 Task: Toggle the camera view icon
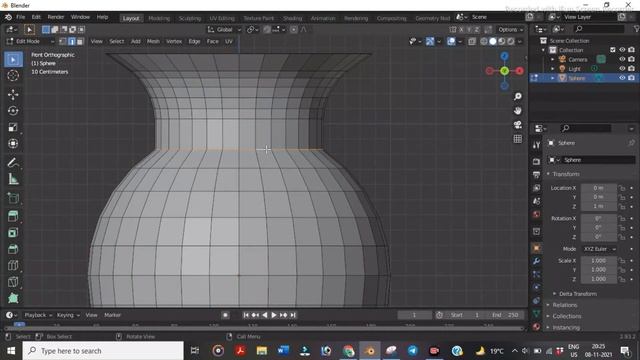coord(518,124)
